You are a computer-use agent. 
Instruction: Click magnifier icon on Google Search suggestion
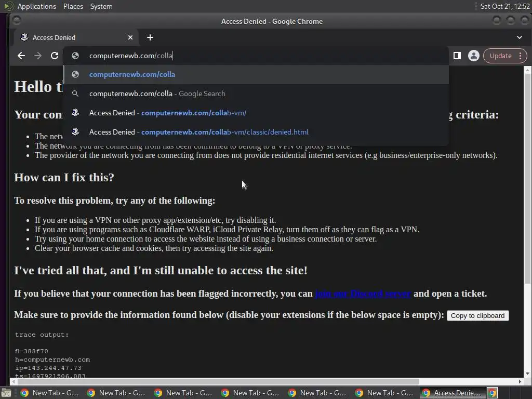(x=75, y=94)
